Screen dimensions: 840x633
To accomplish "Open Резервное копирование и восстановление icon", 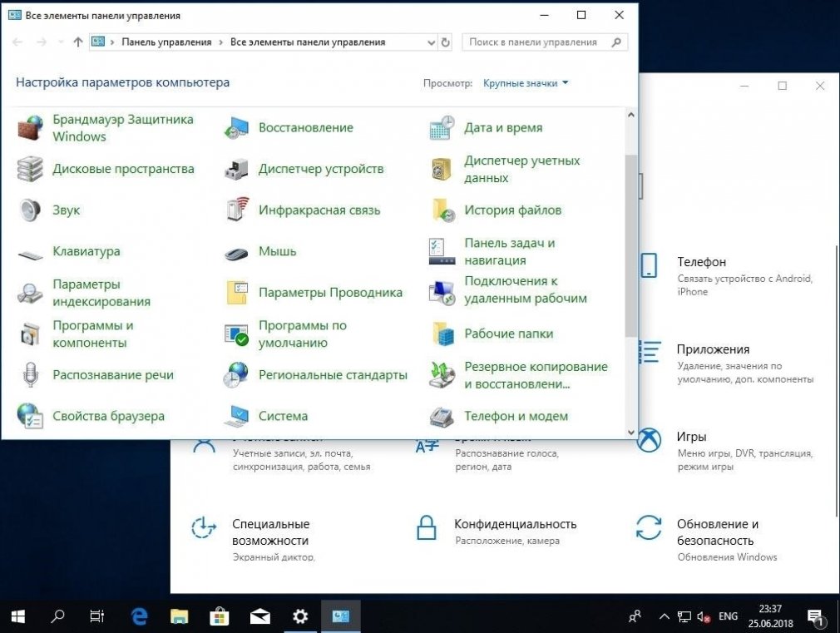I will (x=442, y=374).
